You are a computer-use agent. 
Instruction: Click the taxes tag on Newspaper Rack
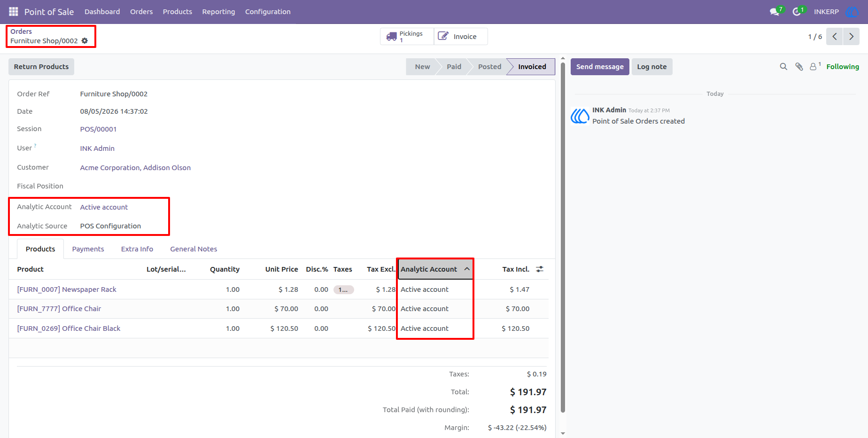coord(343,290)
